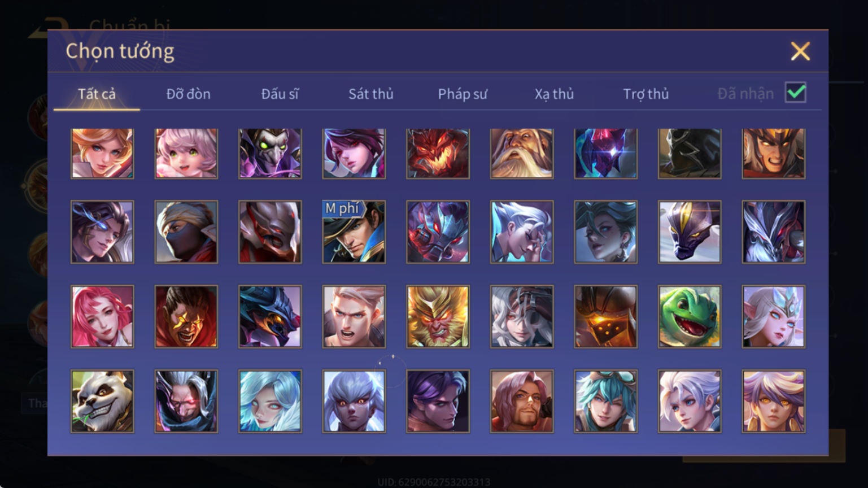Pick the pink long-haired woman hero

pos(102,316)
